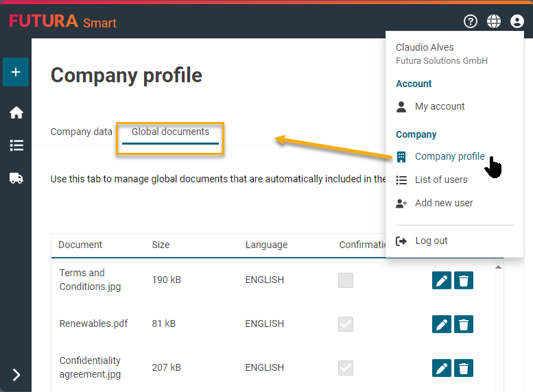Viewport: 533px width, 392px height.
Task: Switch to the Company data tab
Action: click(x=81, y=132)
